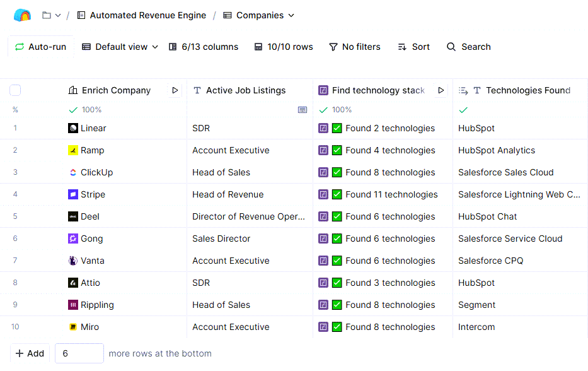Toggle the Auto-run button

(41, 47)
